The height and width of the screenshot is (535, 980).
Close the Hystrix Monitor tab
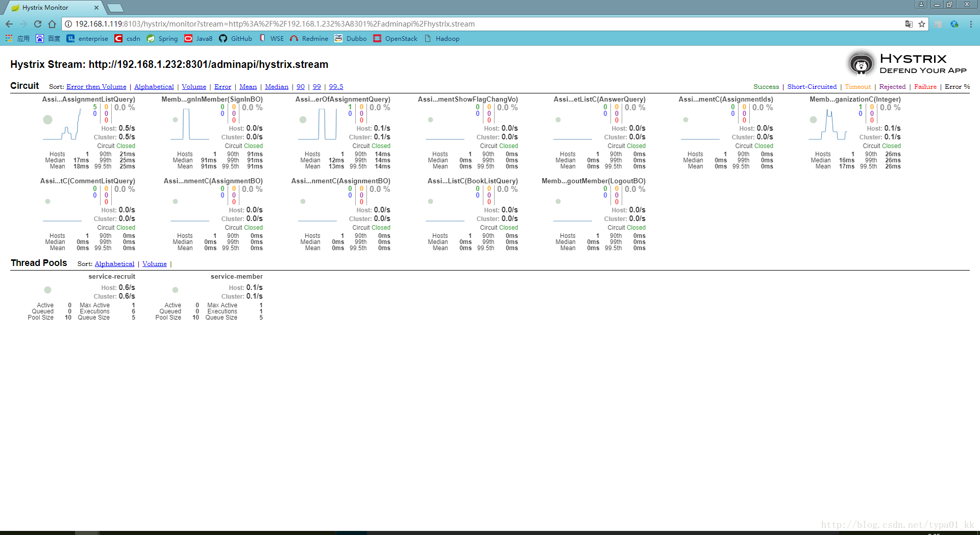(96, 8)
